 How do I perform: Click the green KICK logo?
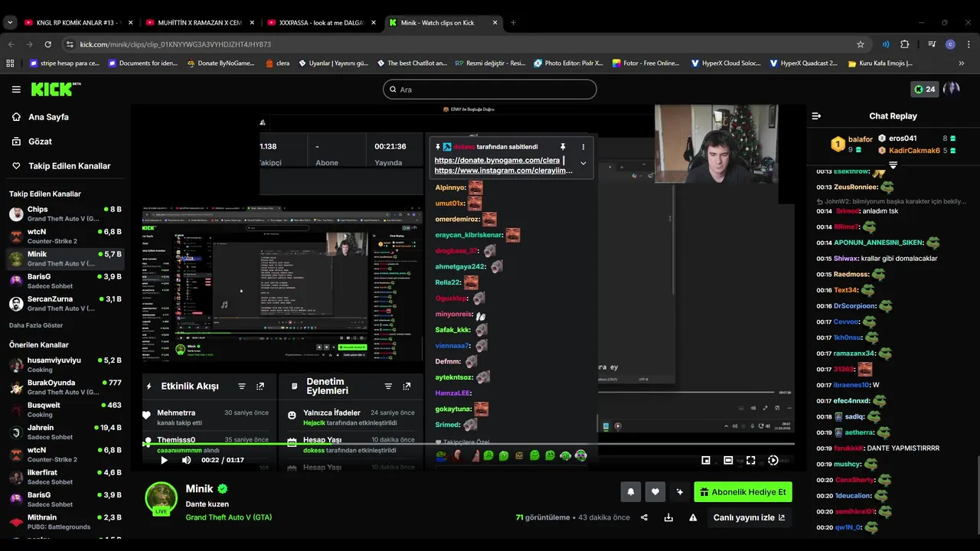click(56, 90)
